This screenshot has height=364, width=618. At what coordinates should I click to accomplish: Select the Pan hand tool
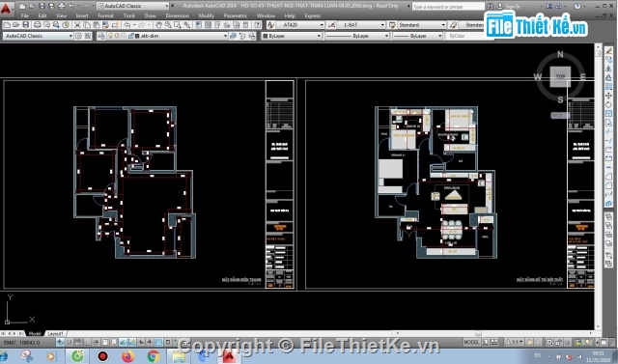click(158, 25)
